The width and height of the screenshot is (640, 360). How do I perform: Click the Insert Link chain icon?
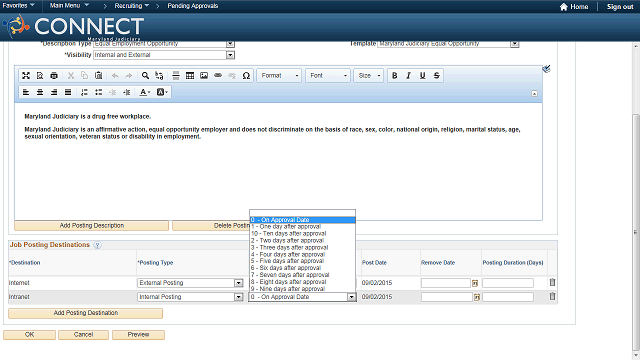tap(218, 76)
